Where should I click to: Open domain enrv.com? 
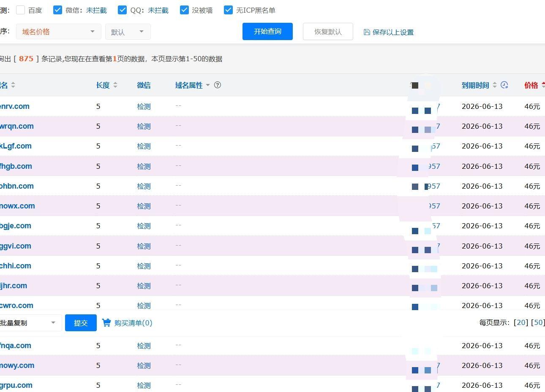point(15,106)
